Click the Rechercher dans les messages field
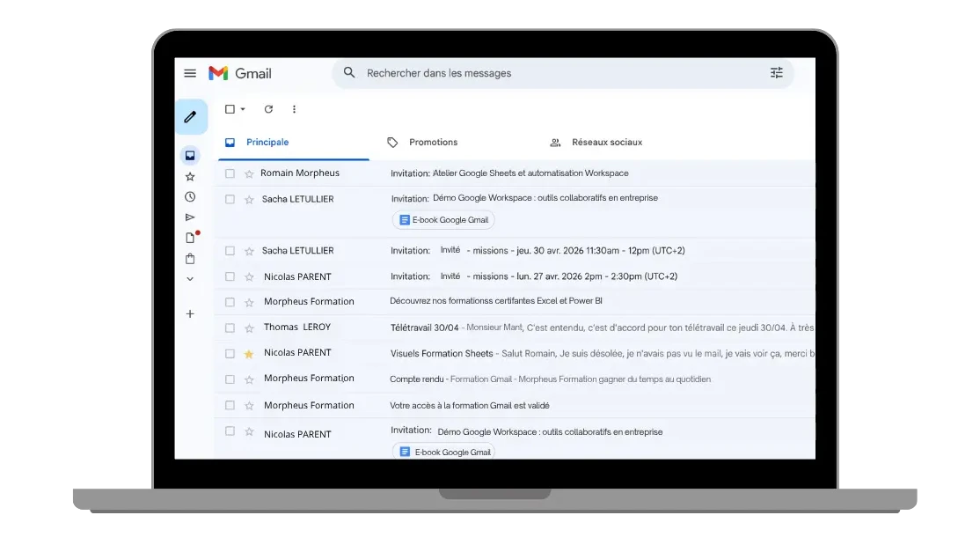The height and width of the screenshot is (552, 980). coord(562,73)
